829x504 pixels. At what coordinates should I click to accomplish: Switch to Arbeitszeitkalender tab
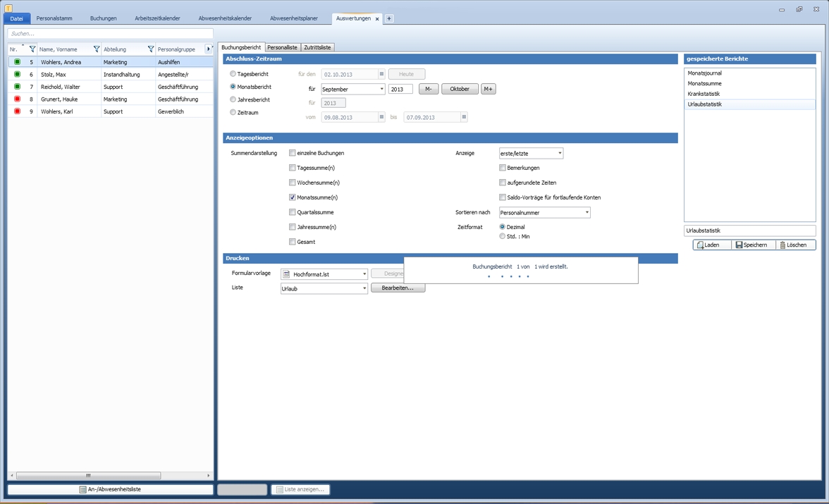158,18
